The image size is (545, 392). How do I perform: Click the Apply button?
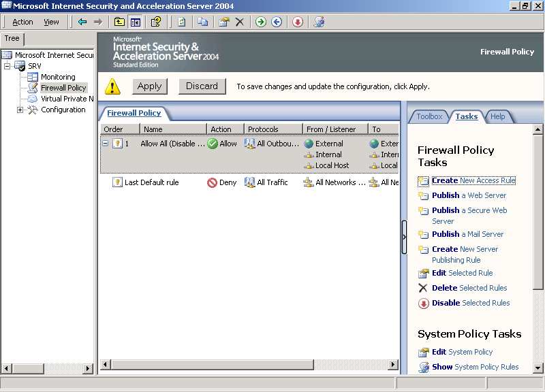coord(149,86)
